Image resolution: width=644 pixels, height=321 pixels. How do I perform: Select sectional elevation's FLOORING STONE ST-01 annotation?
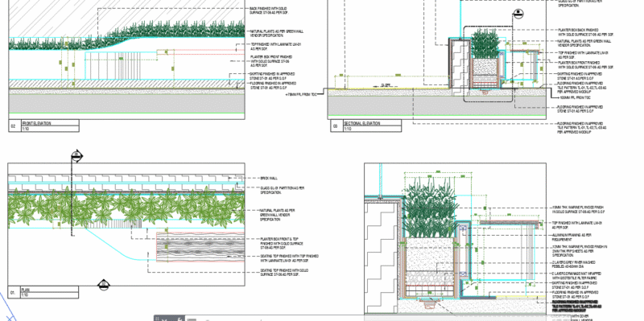tap(580, 109)
